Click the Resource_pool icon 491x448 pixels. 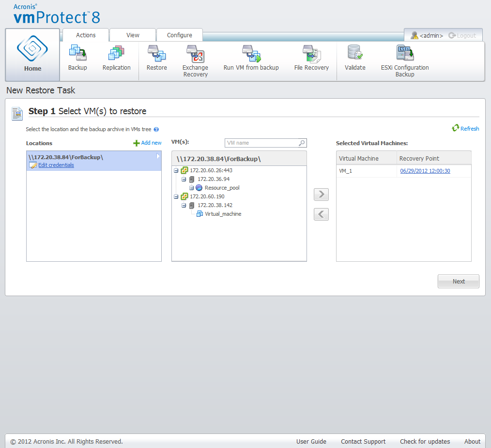click(x=199, y=188)
